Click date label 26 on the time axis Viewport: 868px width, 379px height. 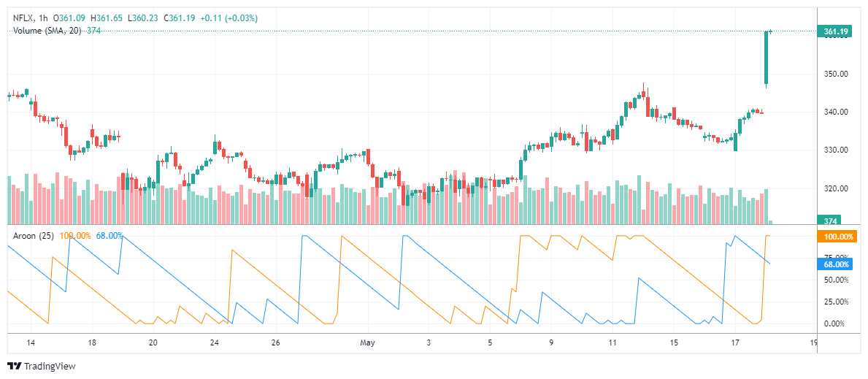coord(276,343)
